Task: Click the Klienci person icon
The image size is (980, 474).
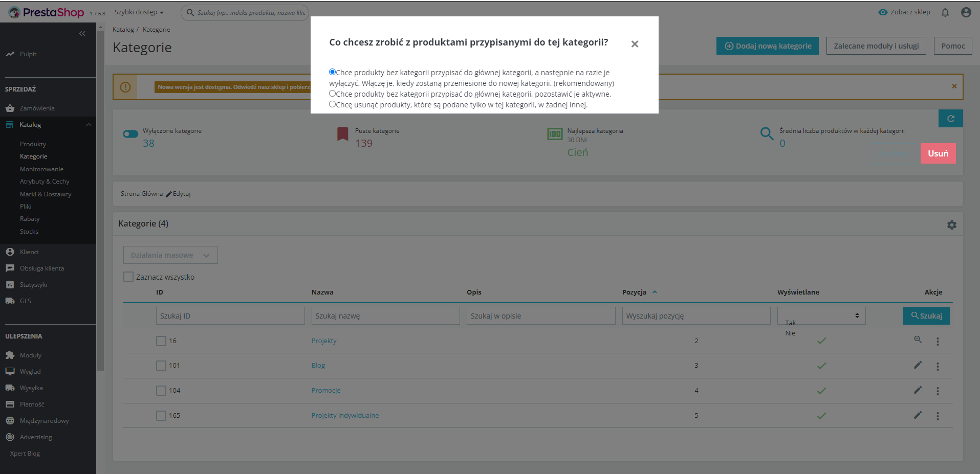Action: coord(10,252)
